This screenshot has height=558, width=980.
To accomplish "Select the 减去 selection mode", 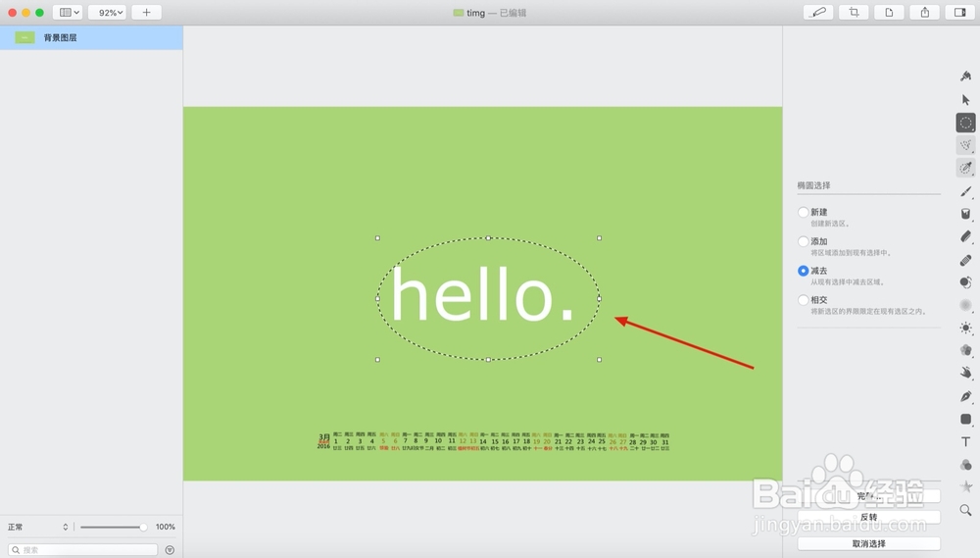I will coord(804,271).
